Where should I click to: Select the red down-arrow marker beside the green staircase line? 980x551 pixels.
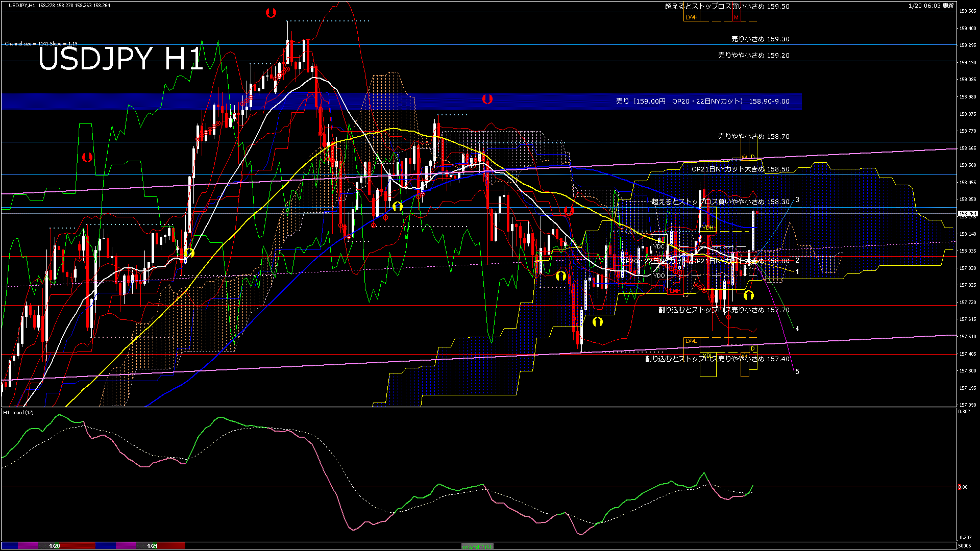coord(87,158)
